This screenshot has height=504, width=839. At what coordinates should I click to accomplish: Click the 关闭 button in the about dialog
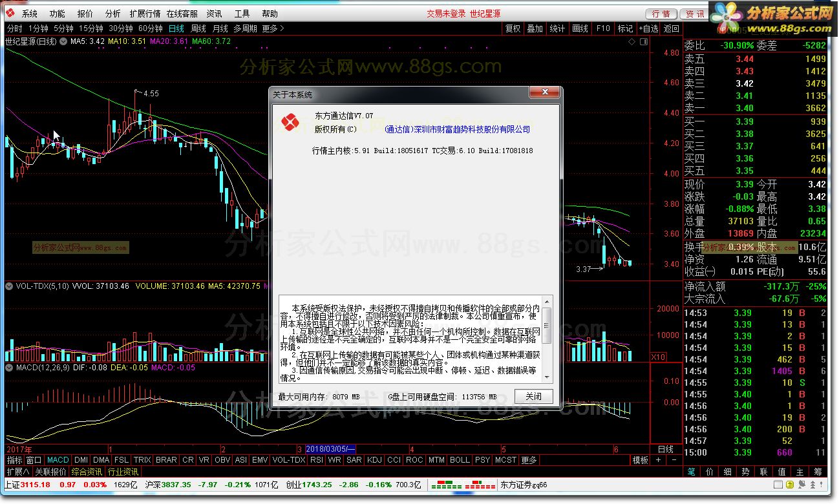point(534,396)
